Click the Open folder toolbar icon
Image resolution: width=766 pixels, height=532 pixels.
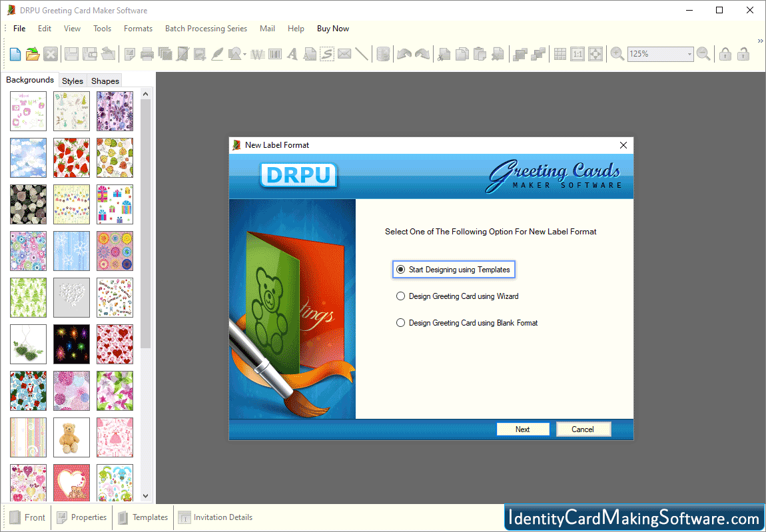33,54
